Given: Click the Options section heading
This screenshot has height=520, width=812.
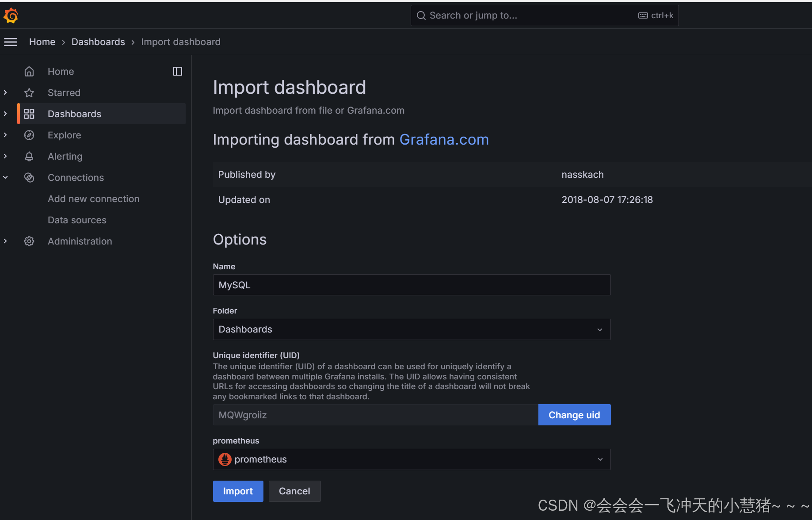Looking at the screenshot, I should [240, 240].
